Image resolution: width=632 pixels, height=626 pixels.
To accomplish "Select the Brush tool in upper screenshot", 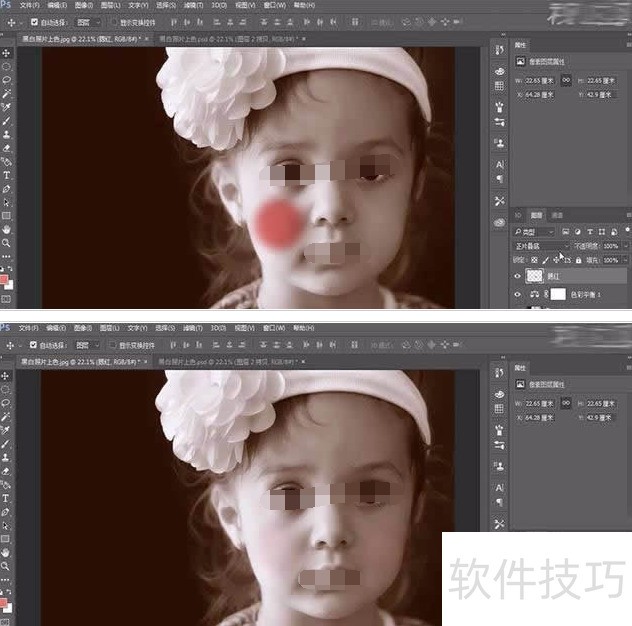I will (x=6, y=121).
